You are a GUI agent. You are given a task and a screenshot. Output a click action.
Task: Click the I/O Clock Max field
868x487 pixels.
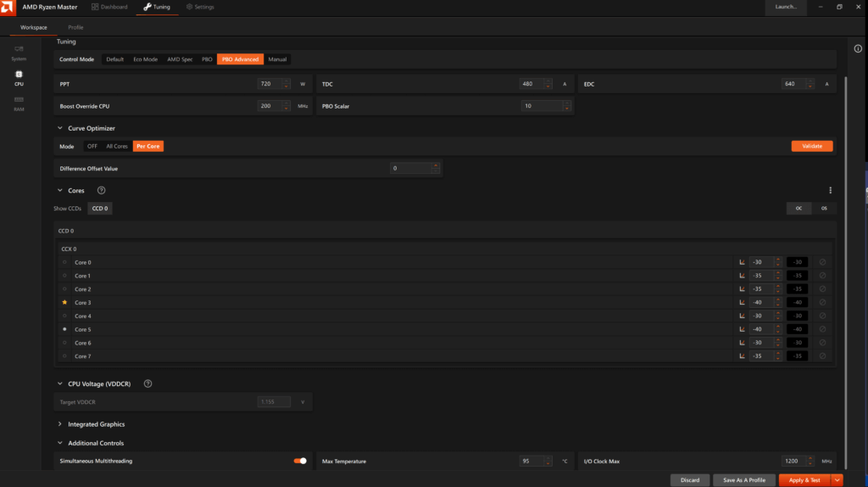coord(798,461)
